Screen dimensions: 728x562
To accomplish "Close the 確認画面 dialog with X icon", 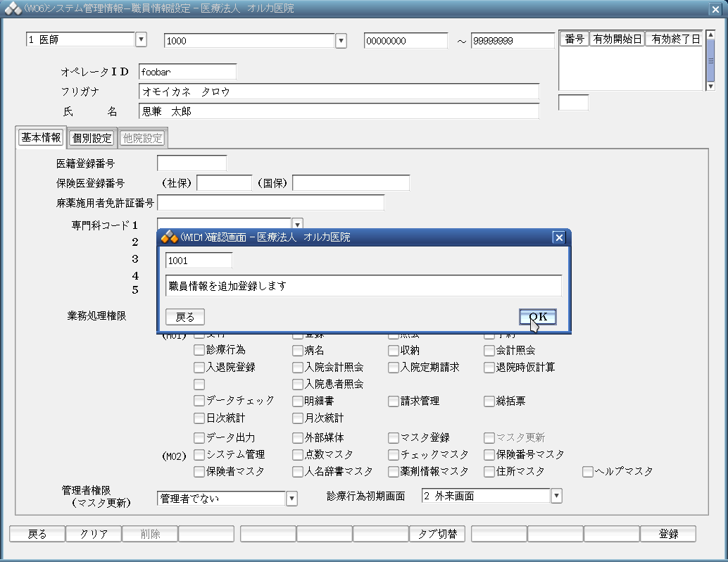I will (x=559, y=237).
